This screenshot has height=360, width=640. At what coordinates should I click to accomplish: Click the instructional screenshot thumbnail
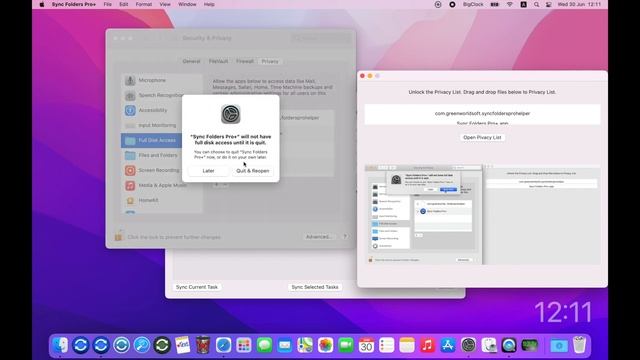(482, 215)
